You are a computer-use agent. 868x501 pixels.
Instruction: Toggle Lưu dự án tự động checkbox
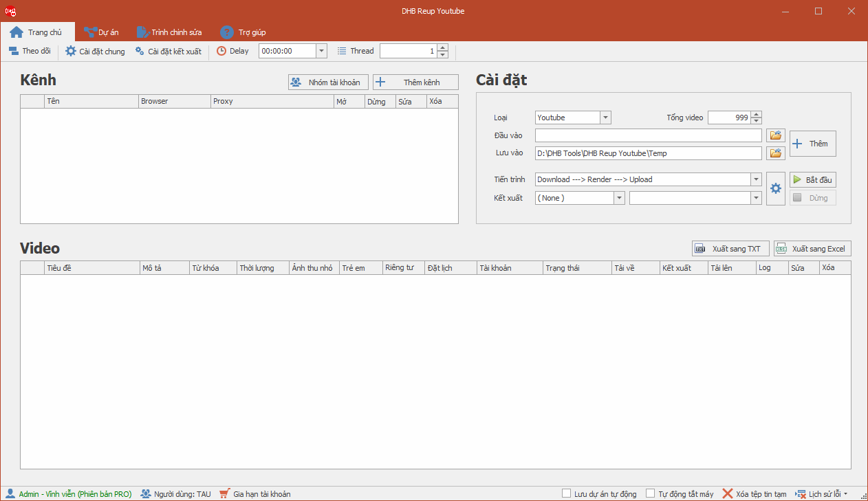point(567,493)
